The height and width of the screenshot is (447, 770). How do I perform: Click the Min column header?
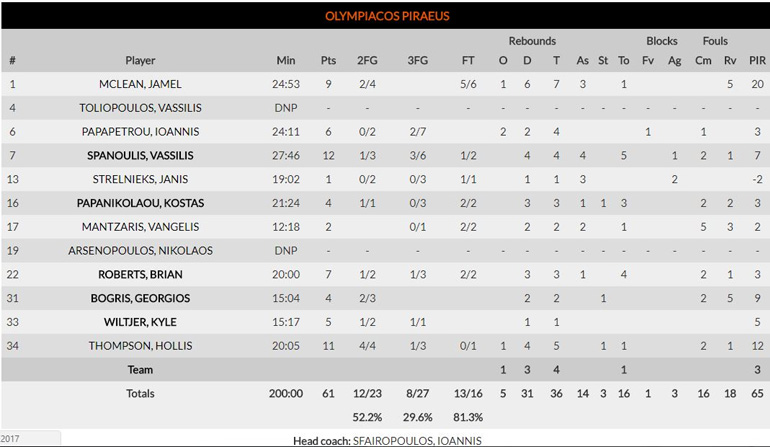click(x=286, y=61)
